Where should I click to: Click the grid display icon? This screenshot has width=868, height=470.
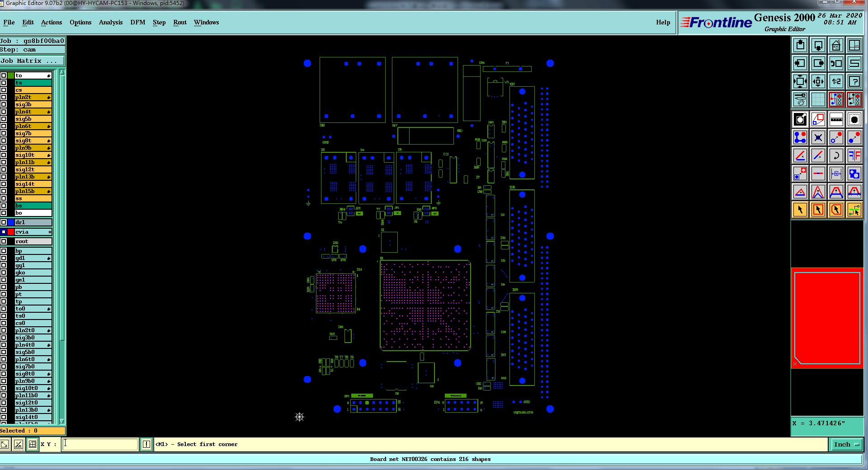(818, 99)
